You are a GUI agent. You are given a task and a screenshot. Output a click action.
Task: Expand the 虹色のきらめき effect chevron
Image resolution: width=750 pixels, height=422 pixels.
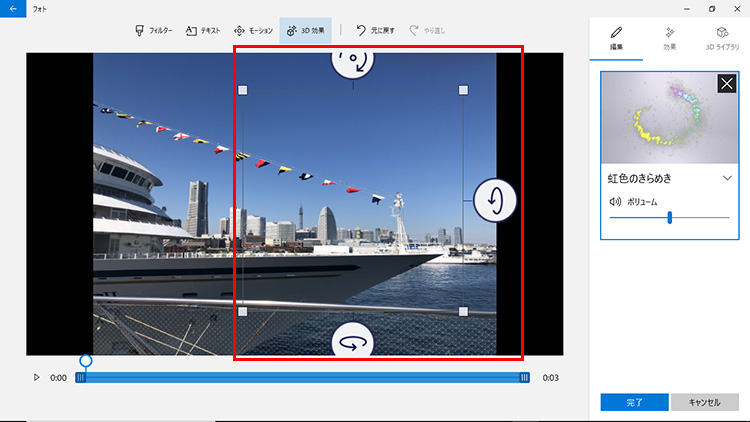[x=727, y=178]
